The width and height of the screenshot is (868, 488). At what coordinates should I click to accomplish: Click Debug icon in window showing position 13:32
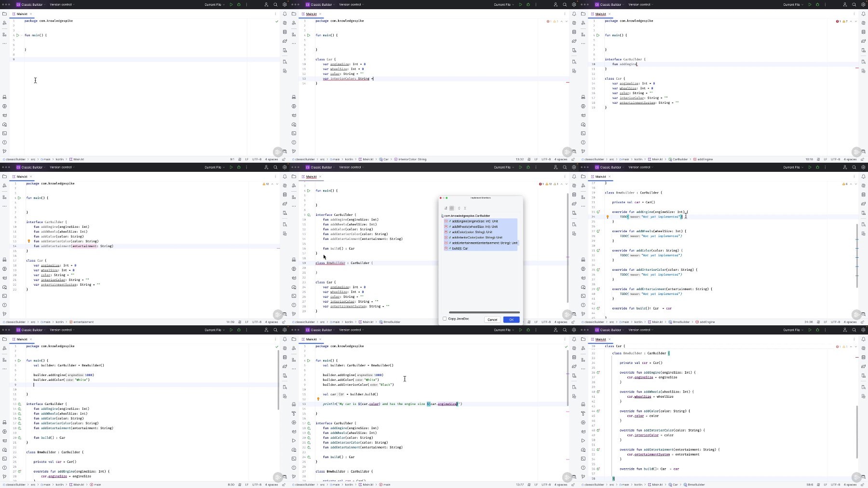point(528,4)
